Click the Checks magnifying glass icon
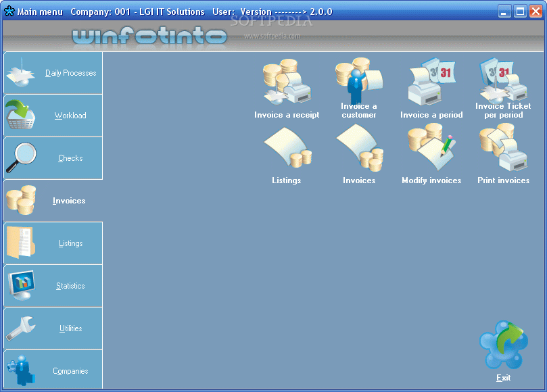547x392 pixels. coord(21,157)
